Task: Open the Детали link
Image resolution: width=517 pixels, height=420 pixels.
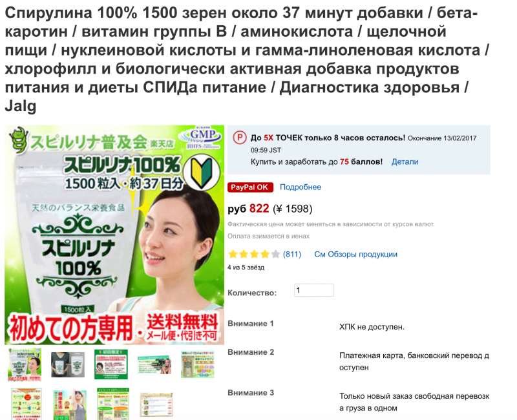Action: (x=405, y=162)
